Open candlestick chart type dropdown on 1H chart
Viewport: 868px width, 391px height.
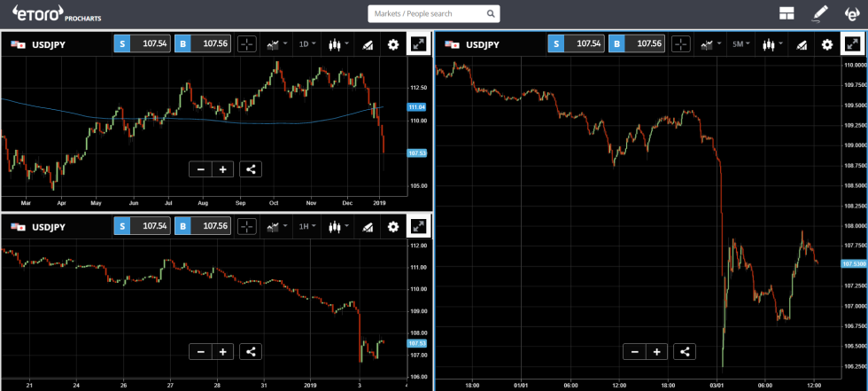click(338, 226)
